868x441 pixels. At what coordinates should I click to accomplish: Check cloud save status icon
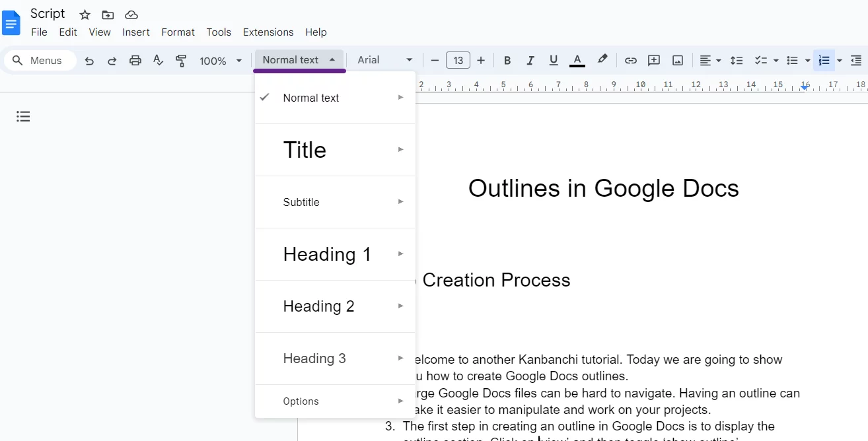(x=131, y=15)
